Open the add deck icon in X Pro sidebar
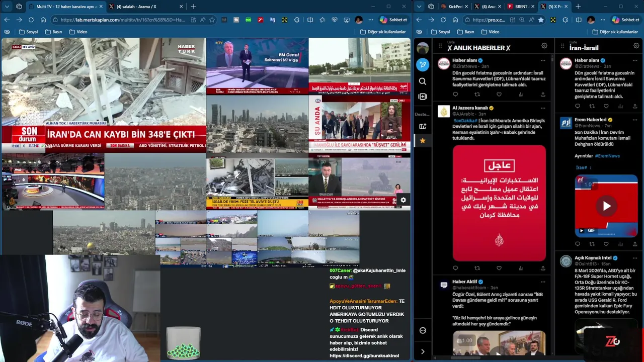 [x=423, y=126]
